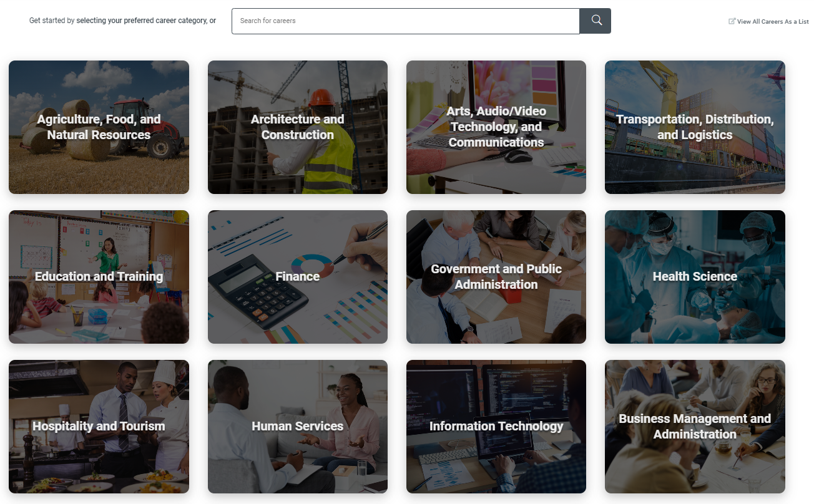Open Agriculture, Food, and Natural Resources category
Viewport: 814px width, 504px height.
point(99,127)
